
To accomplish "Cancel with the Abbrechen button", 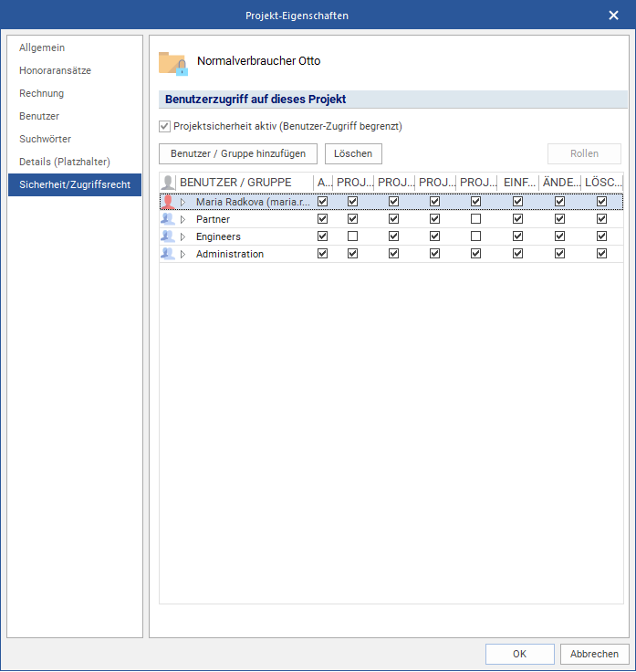I will pos(594,654).
